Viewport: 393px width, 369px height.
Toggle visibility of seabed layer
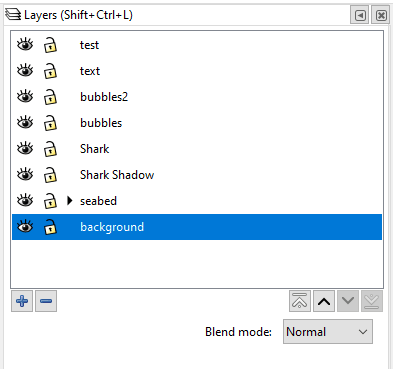click(25, 200)
